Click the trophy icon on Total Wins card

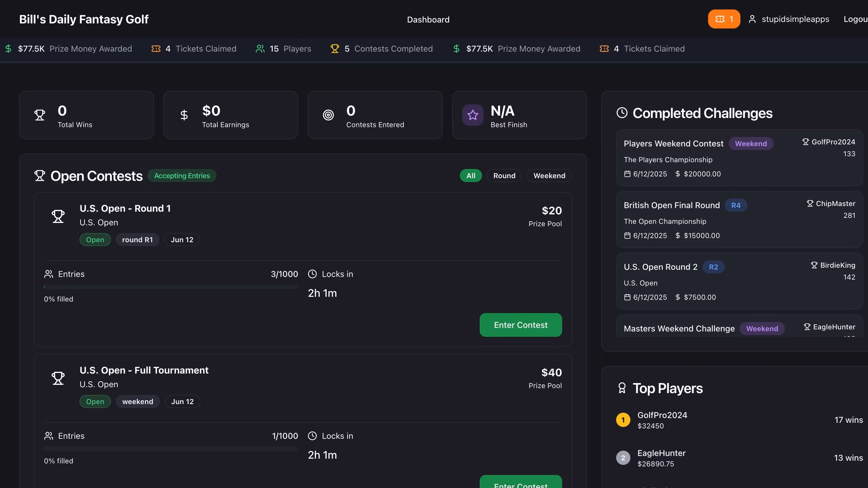click(x=40, y=115)
